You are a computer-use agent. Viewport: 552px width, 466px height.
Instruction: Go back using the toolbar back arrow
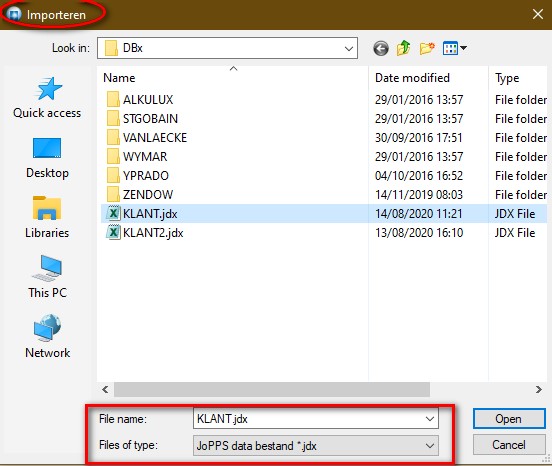click(381, 48)
